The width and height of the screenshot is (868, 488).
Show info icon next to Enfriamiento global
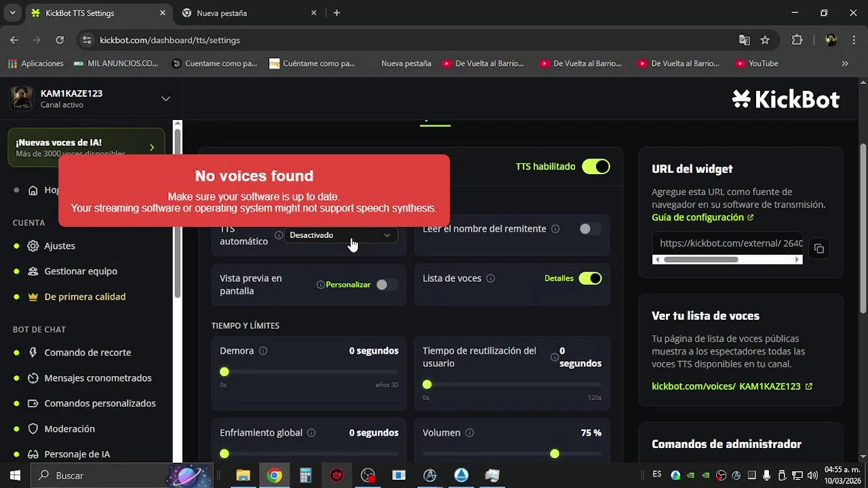[311, 433]
